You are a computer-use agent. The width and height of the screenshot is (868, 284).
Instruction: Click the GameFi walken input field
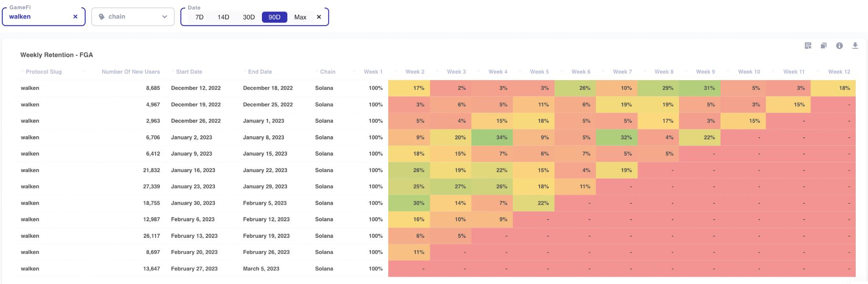tap(38, 17)
